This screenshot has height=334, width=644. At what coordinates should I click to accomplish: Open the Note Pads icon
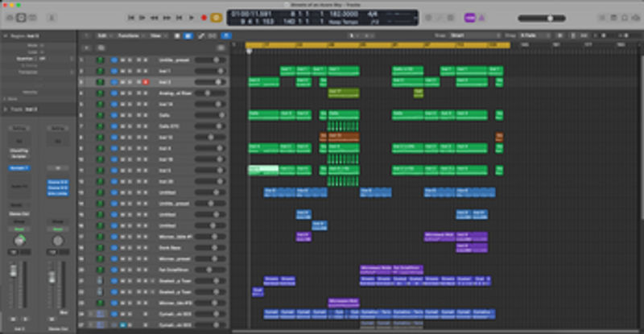(613, 18)
